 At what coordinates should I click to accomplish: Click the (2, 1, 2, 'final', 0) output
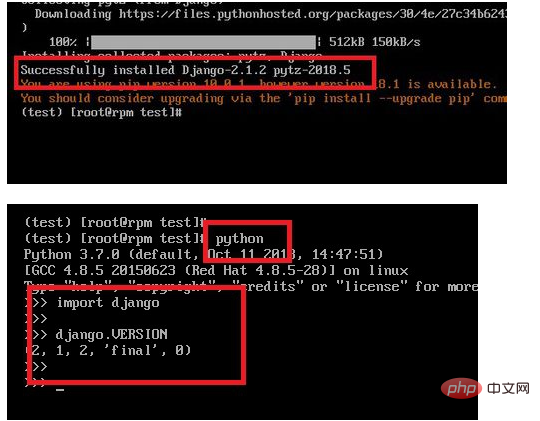pyautogui.click(x=108, y=350)
